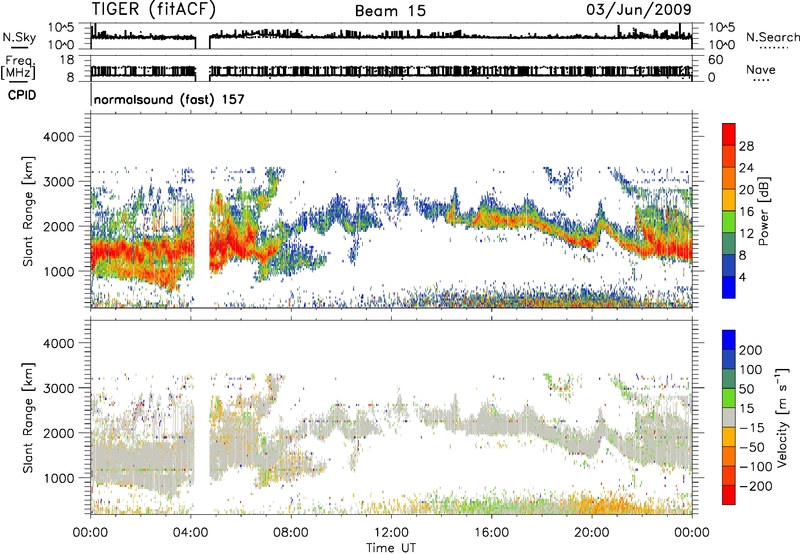Click the '4000' tick on power panel
The height and width of the screenshot is (554, 800).
tap(58, 137)
